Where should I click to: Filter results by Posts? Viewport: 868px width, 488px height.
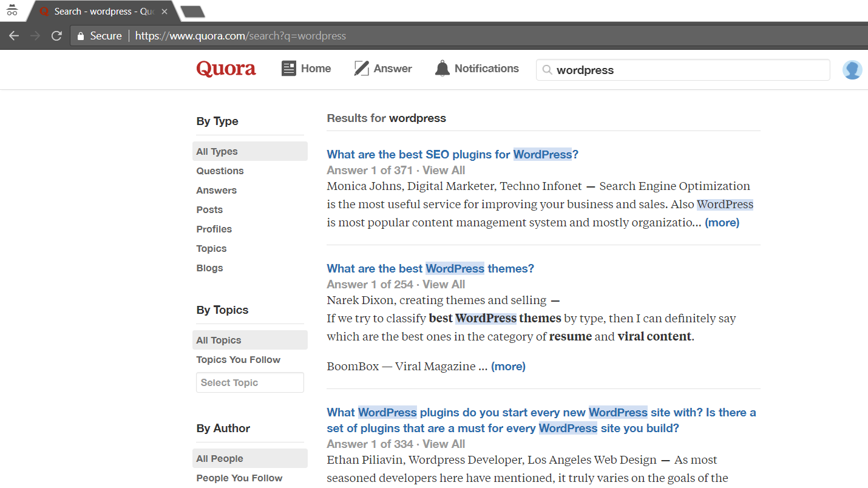point(209,209)
